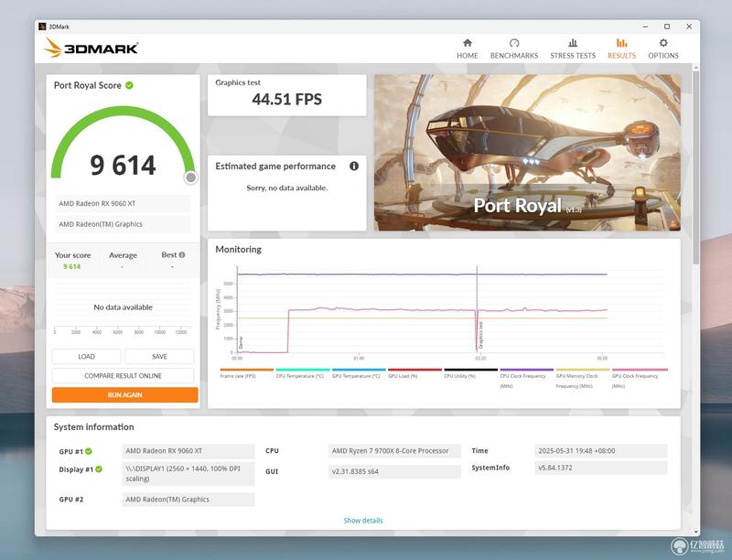Image resolution: width=732 pixels, height=560 pixels.
Task: Click the Save button
Action: click(159, 357)
